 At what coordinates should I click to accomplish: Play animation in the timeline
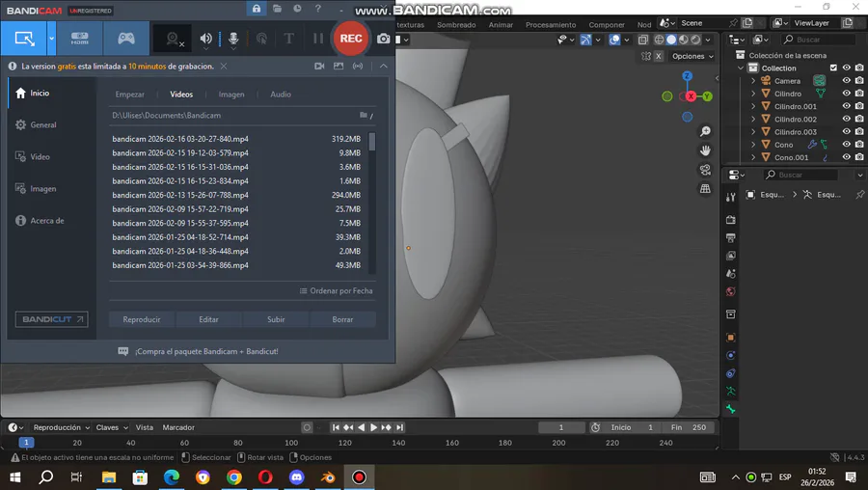click(x=373, y=427)
